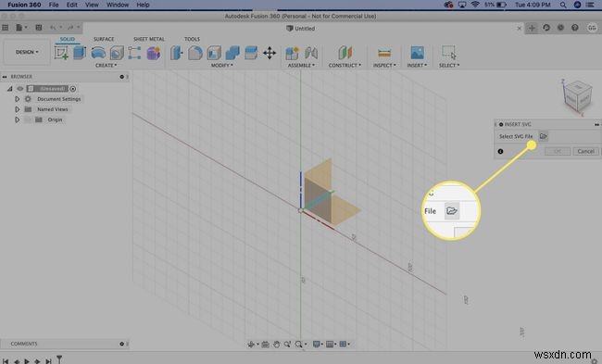
Task: Open the INSPECT dropdown menu
Action: pos(384,65)
